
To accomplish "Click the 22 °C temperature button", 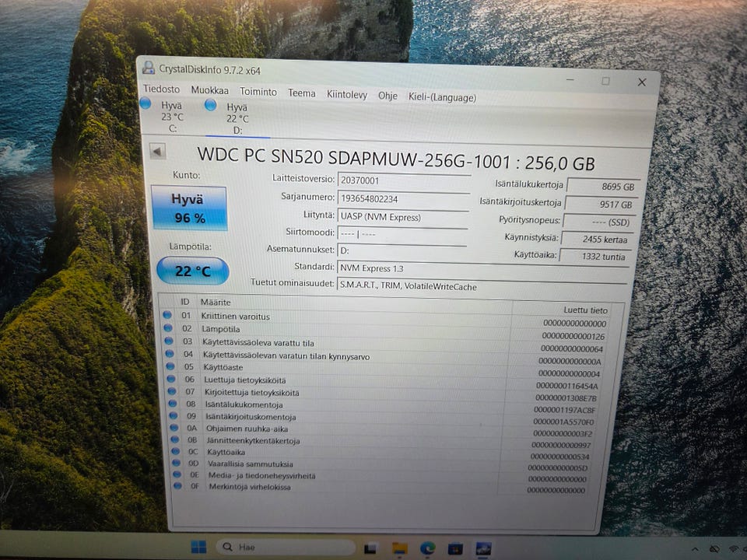I will (192, 271).
